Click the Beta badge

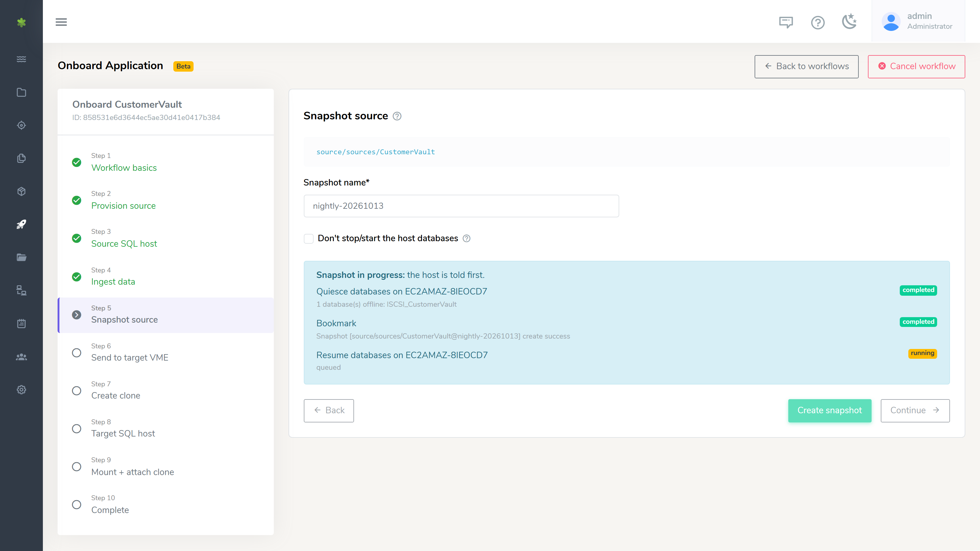pyautogui.click(x=183, y=66)
